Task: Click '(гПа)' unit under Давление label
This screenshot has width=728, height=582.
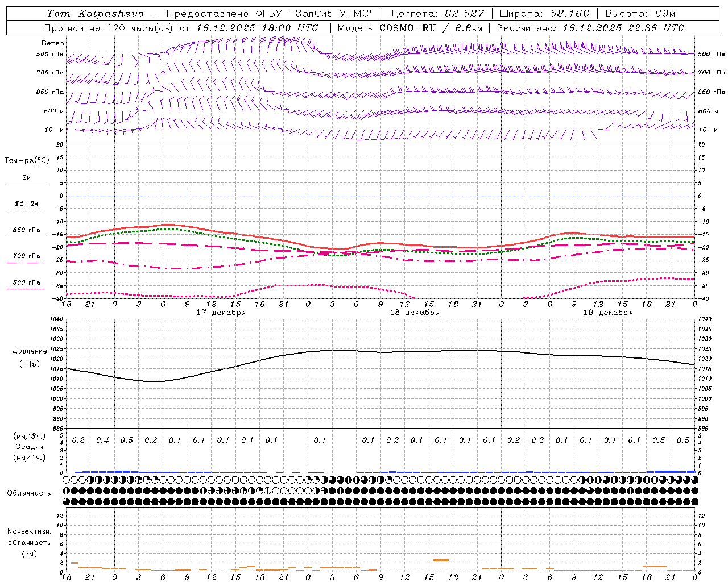Action: [x=29, y=364]
